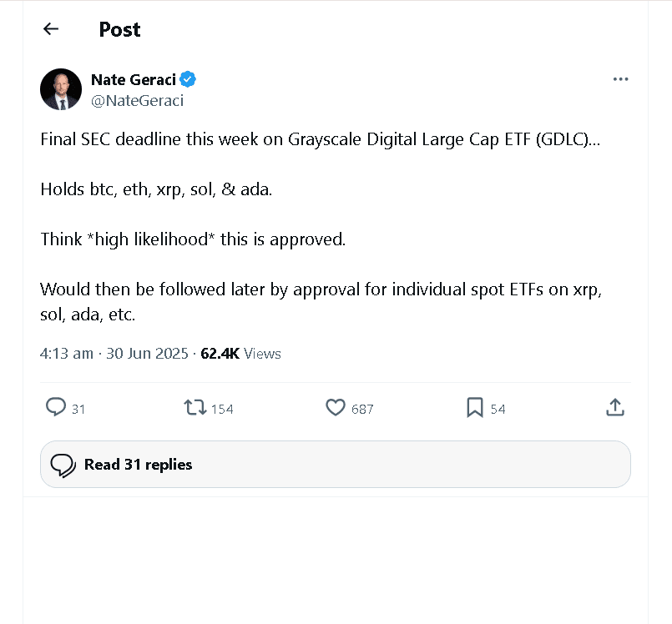Click the Post heading title

[x=119, y=29]
